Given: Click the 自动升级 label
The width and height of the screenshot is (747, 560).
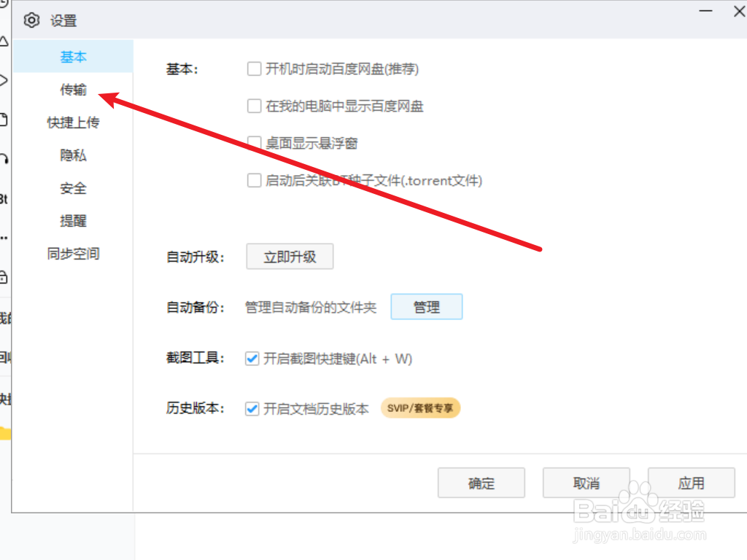Looking at the screenshot, I should click(x=196, y=257).
